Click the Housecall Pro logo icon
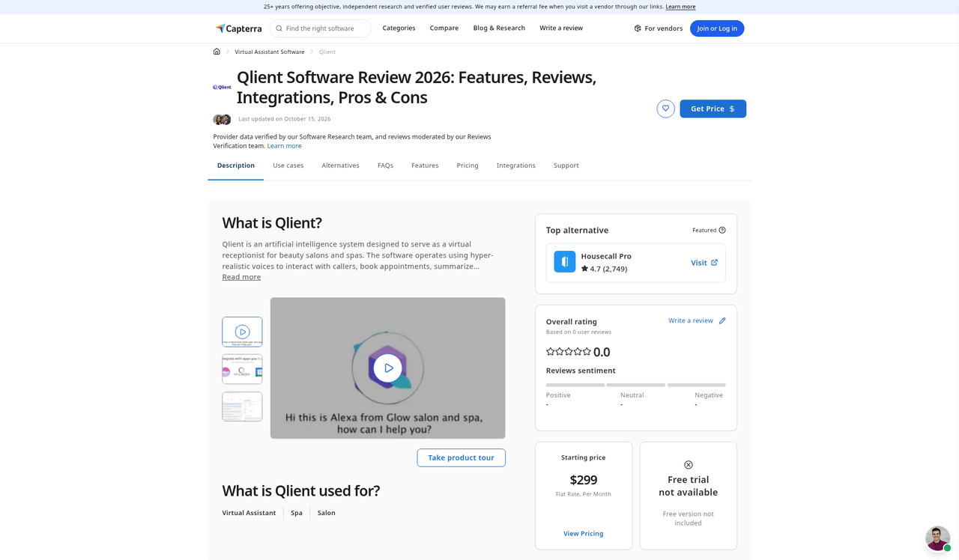Image resolution: width=959 pixels, height=560 pixels. pyautogui.click(x=565, y=262)
